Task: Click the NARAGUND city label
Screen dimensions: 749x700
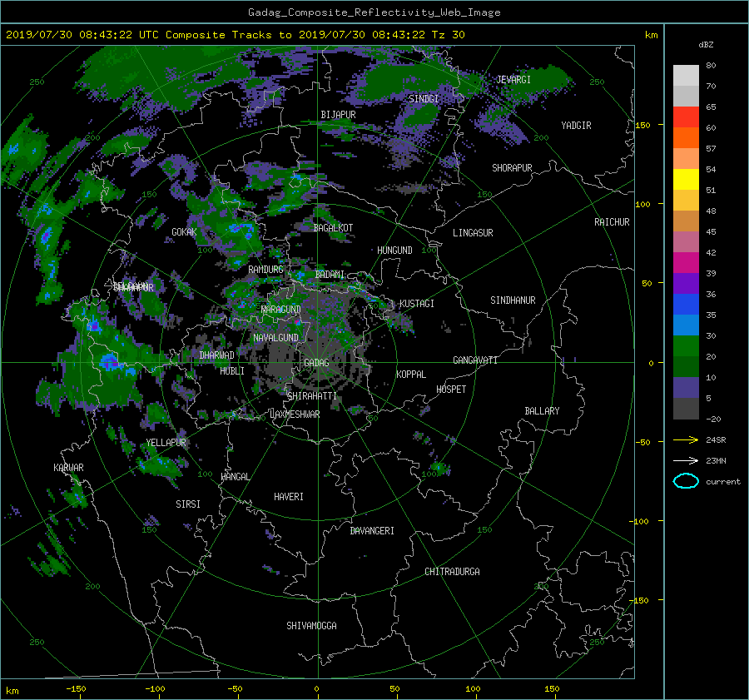Action: (x=281, y=310)
